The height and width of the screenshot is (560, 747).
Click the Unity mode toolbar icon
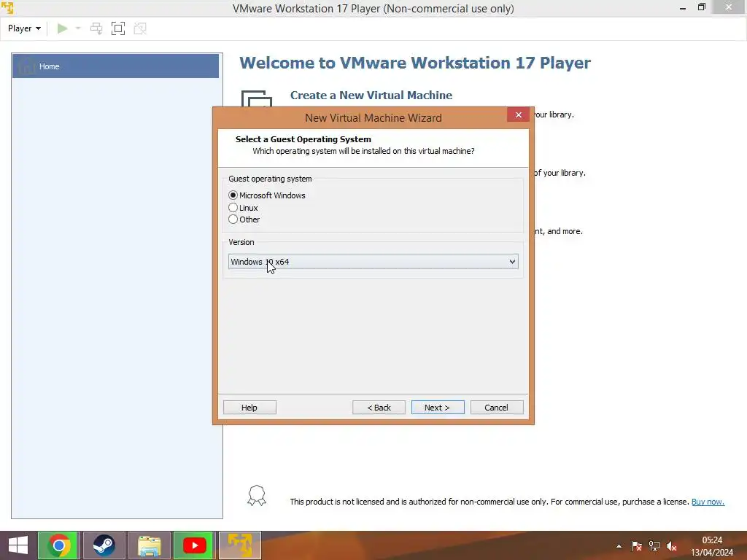[x=140, y=28]
